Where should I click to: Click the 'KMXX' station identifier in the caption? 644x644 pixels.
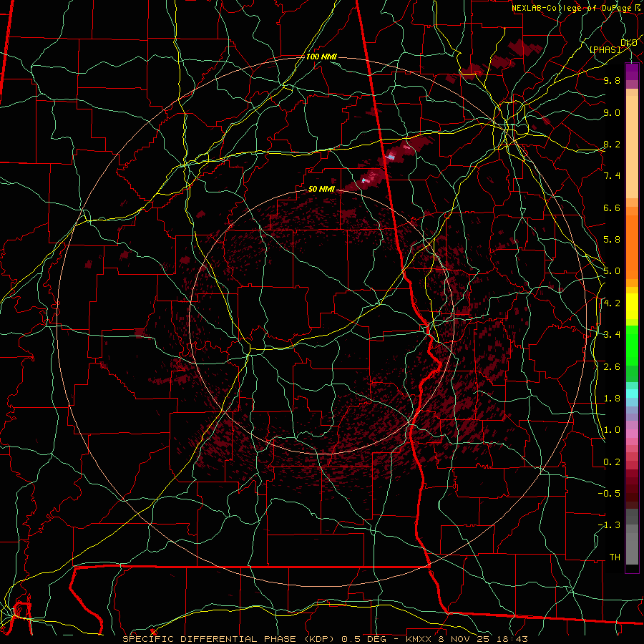419,639
